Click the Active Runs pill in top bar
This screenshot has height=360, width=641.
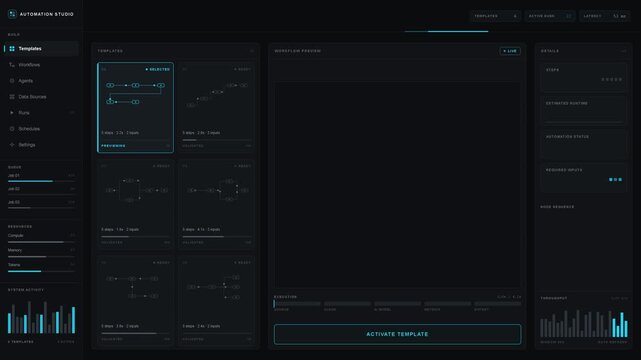pyautogui.click(x=550, y=16)
